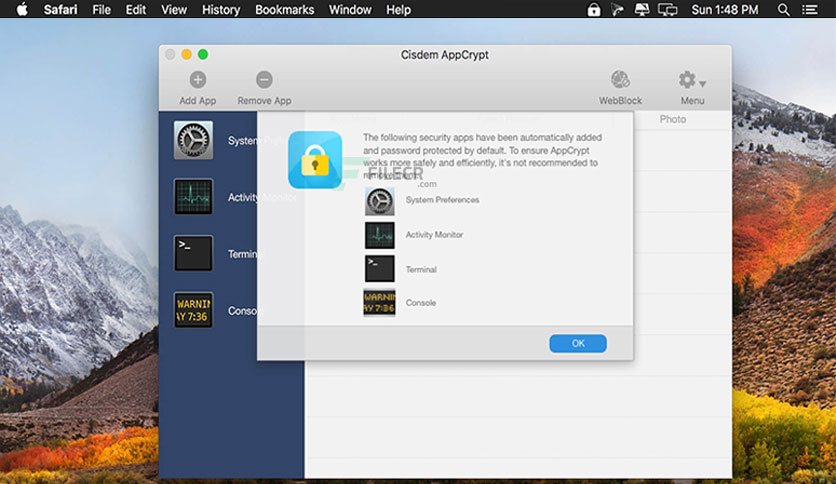Viewport: 836px width, 484px height.
Task: Click 'System Preferences' text in dialog
Action: click(x=443, y=200)
